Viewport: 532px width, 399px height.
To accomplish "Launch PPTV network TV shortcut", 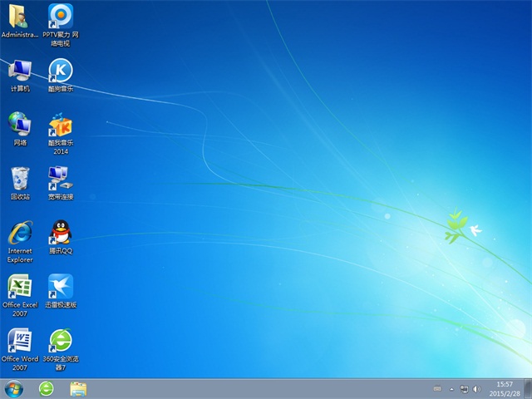I will [x=60, y=16].
